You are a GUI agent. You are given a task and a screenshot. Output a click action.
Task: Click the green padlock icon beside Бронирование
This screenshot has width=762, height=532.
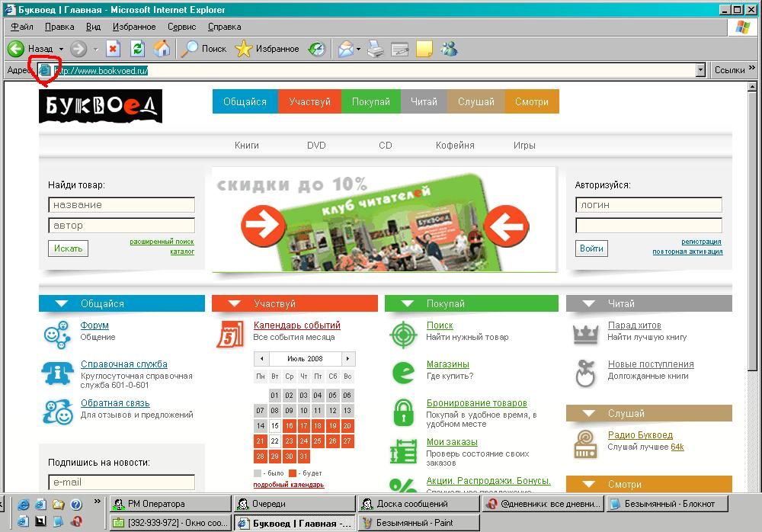coord(403,412)
